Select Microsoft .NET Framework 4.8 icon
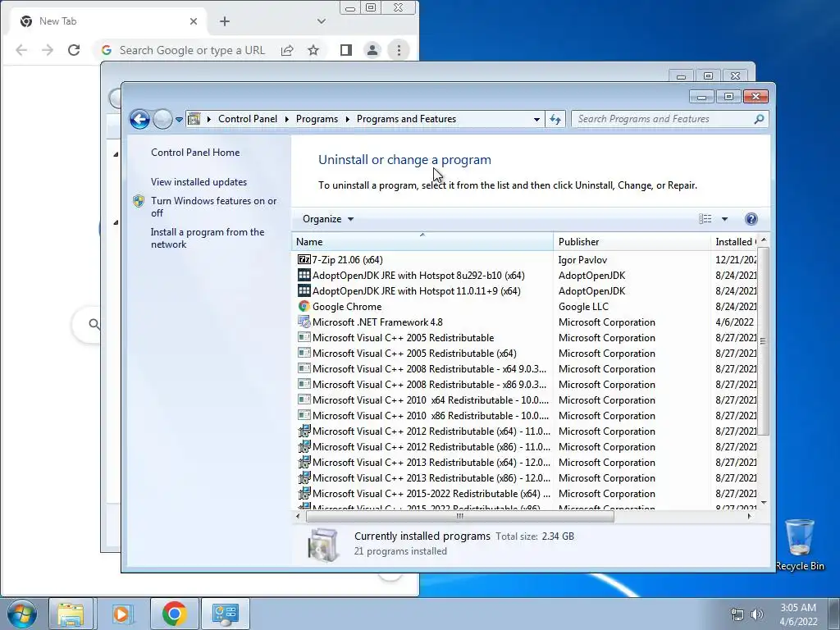Image resolution: width=840 pixels, height=630 pixels. point(304,322)
